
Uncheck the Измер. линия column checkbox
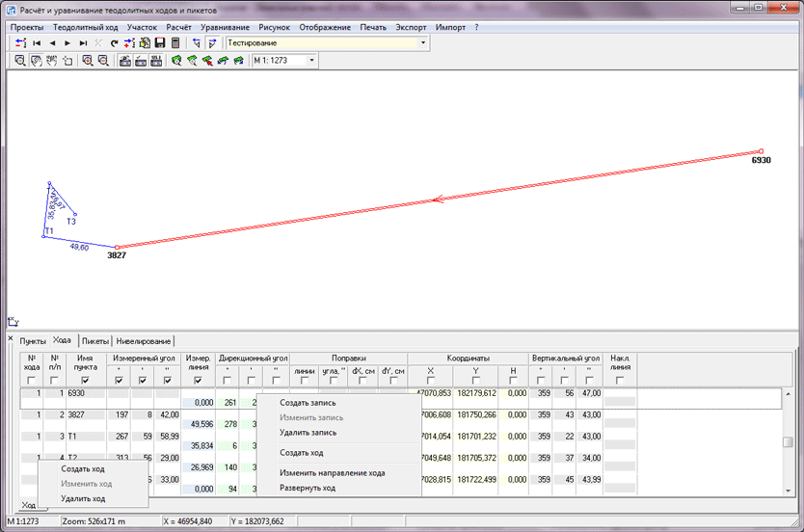[x=198, y=381]
